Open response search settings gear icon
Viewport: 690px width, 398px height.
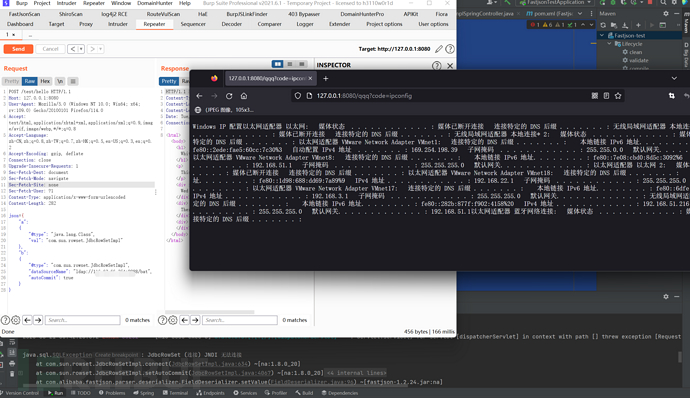click(172, 320)
